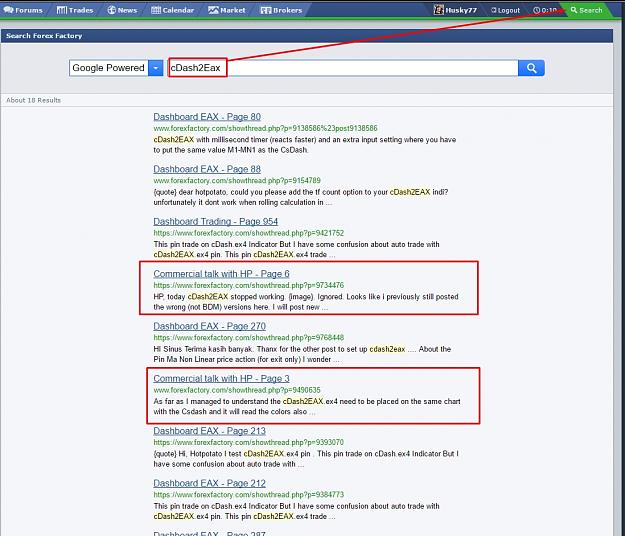This screenshot has width=625, height=536.
Task: Click the Market graph icon
Action: (213, 10)
